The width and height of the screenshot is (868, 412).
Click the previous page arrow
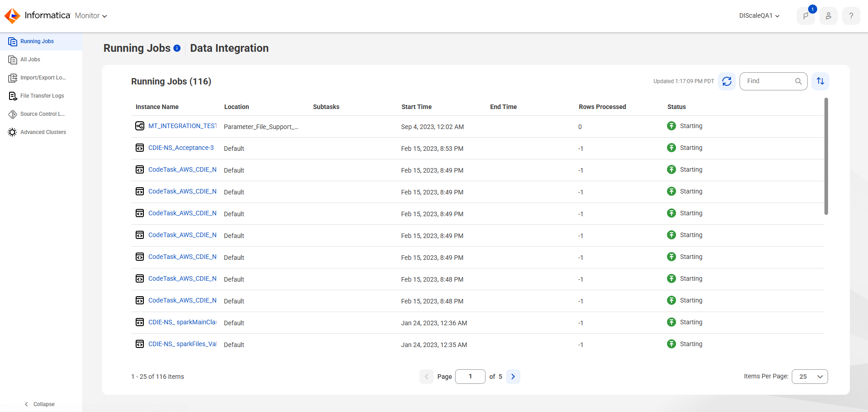coord(427,377)
